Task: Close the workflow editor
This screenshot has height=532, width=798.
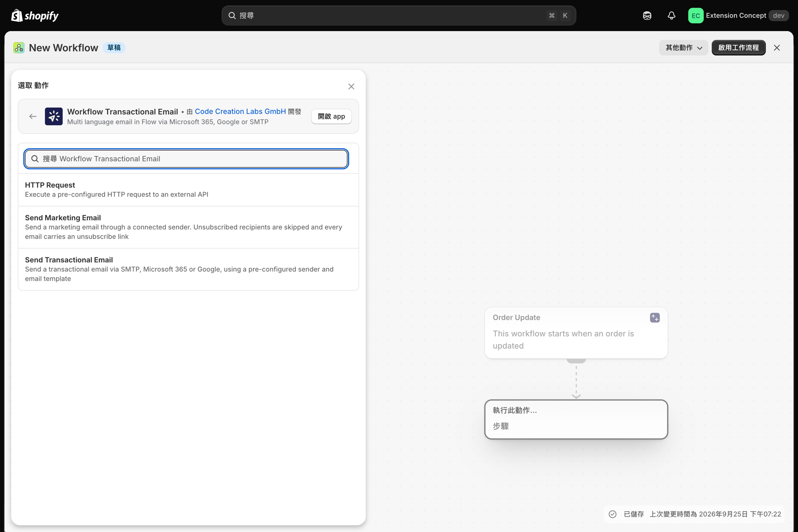Action: coord(777,48)
